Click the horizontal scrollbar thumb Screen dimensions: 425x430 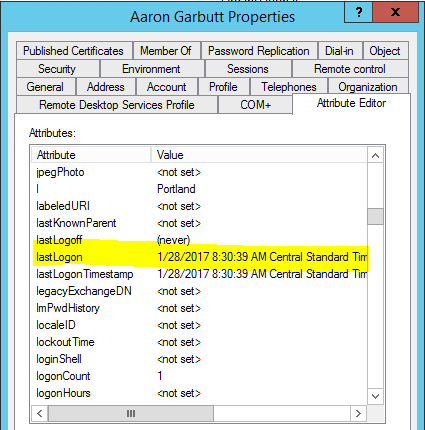(x=131, y=414)
